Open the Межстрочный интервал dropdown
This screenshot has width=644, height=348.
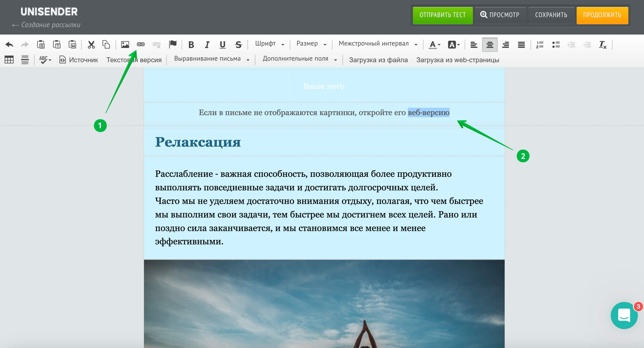378,44
